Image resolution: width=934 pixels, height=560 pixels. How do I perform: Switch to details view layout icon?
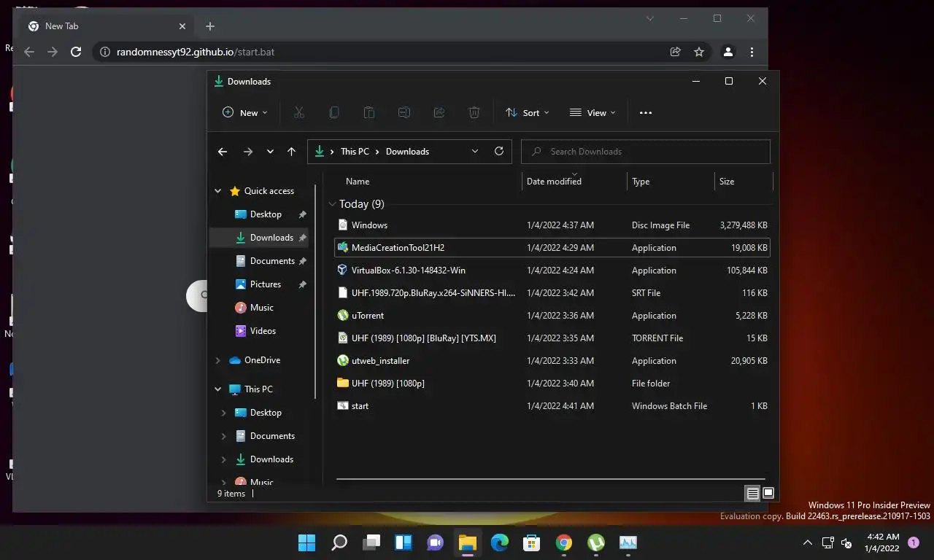(x=752, y=494)
